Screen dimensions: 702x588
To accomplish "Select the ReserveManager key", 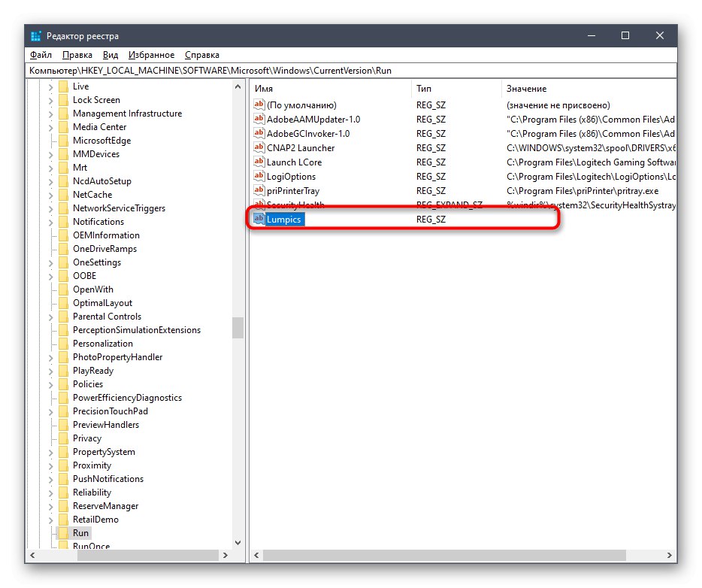I will coord(106,505).
